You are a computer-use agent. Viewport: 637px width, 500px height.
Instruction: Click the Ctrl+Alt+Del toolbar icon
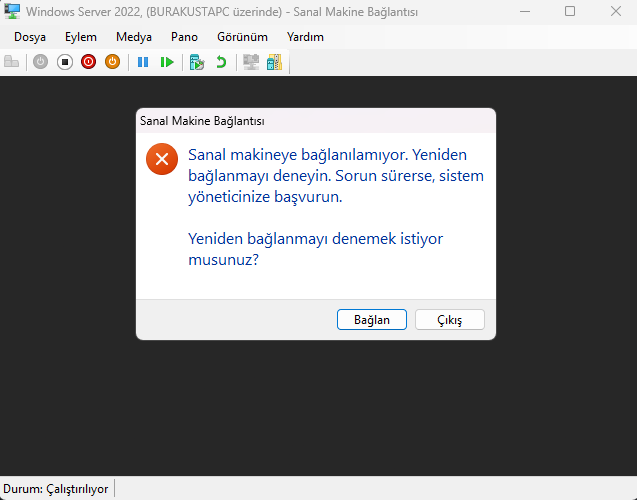pyautogui.click(x=11, y=62)
